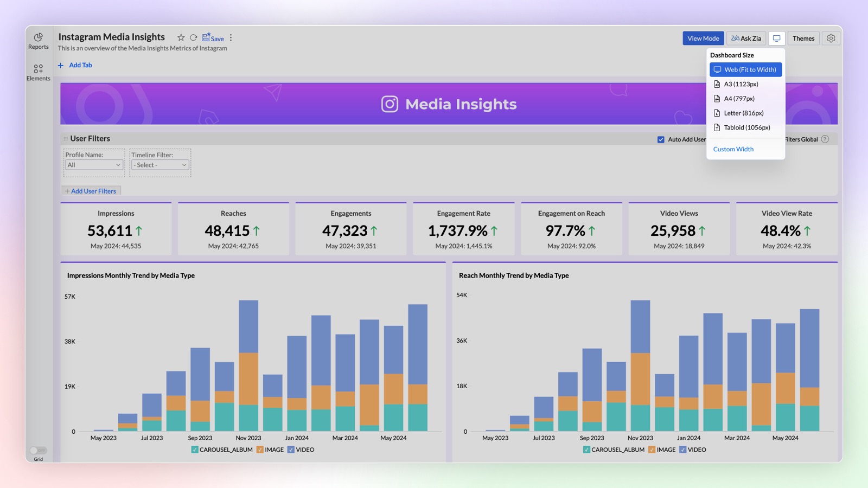Click the Letter page icon in size menu

tap(717, 113)
